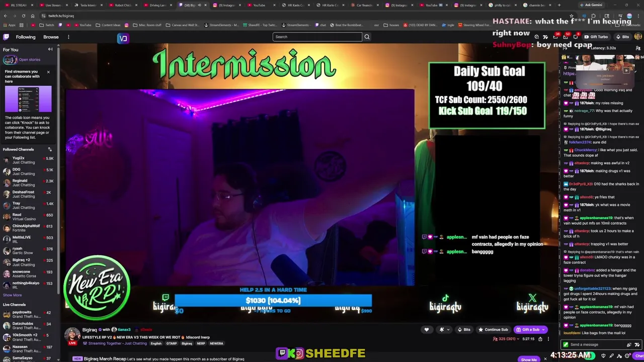The width and height of the screenshot is (644, 362).
Task: Click the NEWERA stream tag
Action: (216, 343)
